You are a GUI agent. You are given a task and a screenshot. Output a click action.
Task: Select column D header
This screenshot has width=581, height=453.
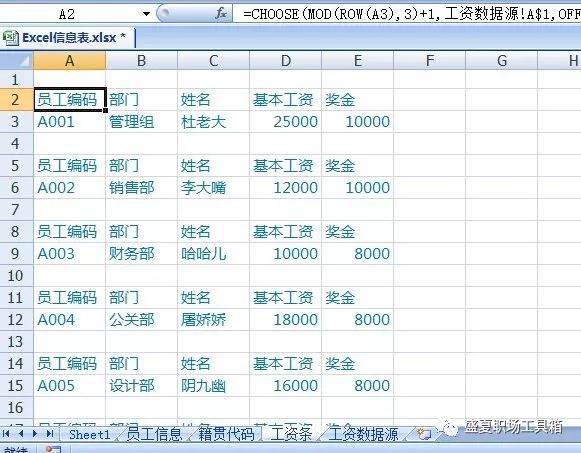click(285, 61)
